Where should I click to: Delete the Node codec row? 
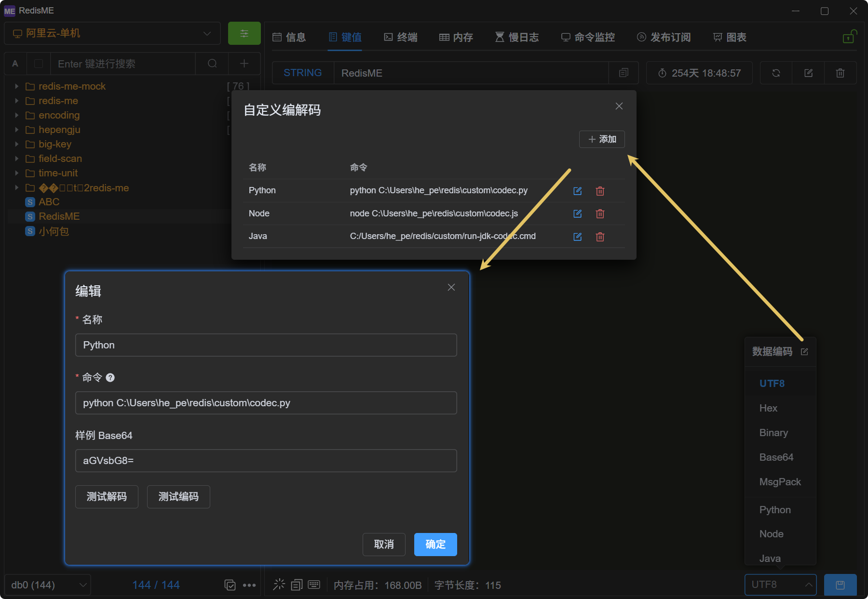click(x=600, y=213)
